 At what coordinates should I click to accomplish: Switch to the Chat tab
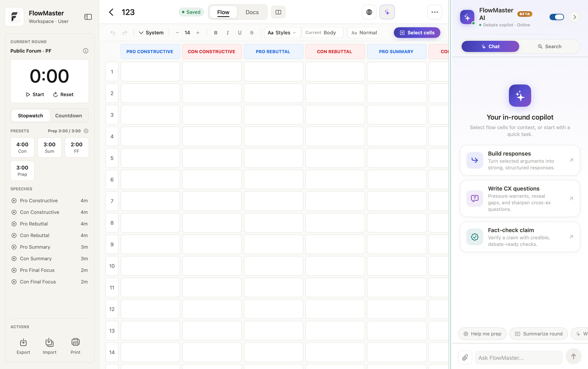click(x=490, y=46)
